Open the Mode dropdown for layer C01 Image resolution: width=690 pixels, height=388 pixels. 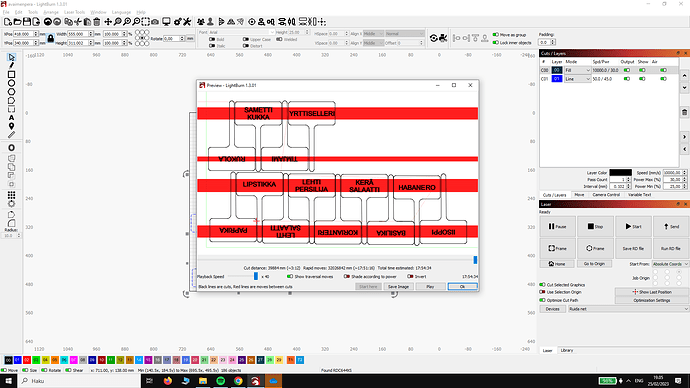(577, 79)
